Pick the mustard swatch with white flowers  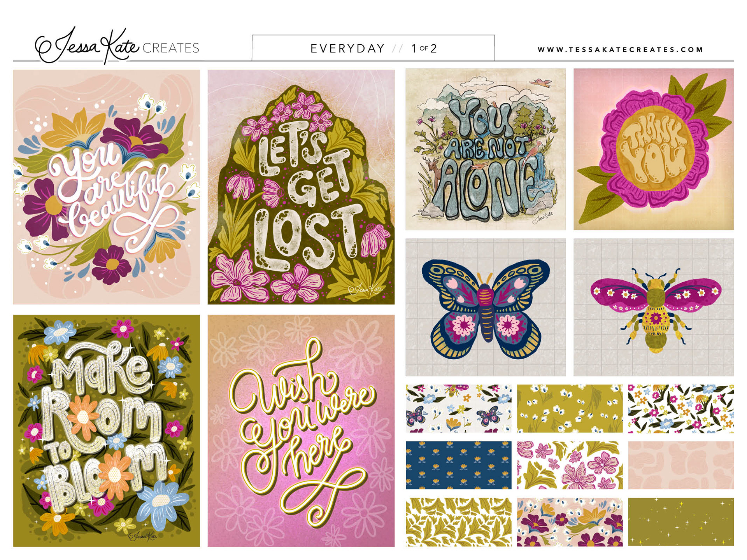pyautogui.click(x=570, y=408)
